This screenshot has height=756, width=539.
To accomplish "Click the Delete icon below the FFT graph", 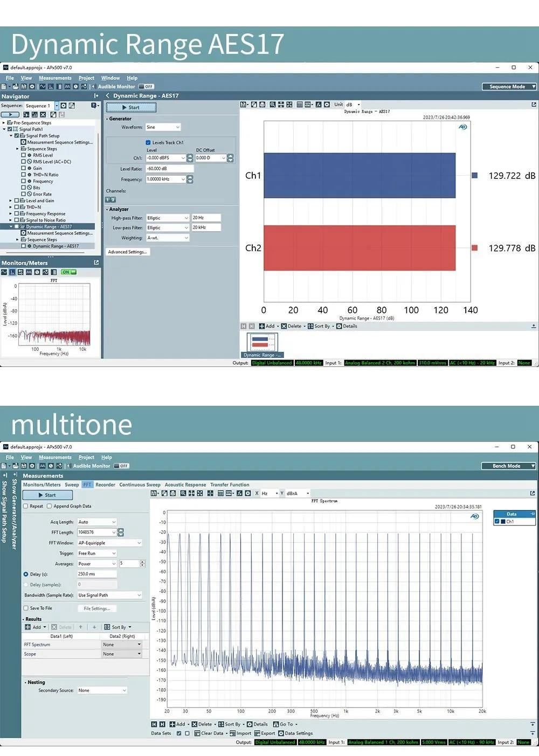I will pyautogui.click(x=194, y=725).
